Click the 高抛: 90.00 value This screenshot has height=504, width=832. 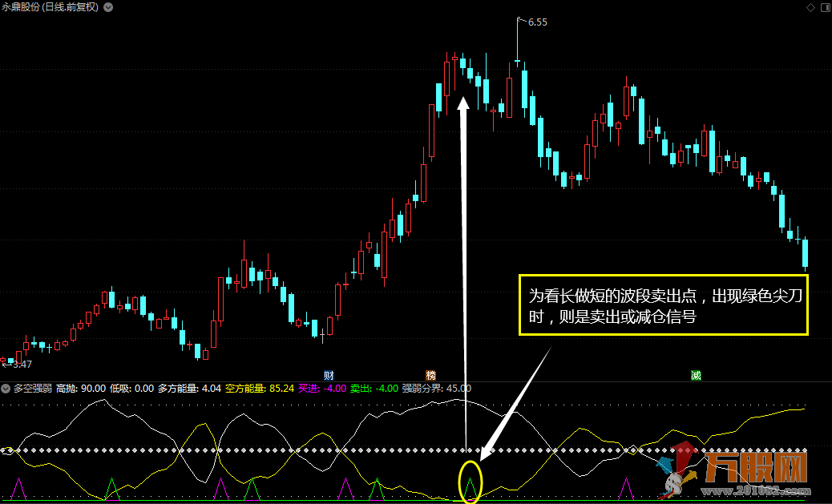(81, 389)
